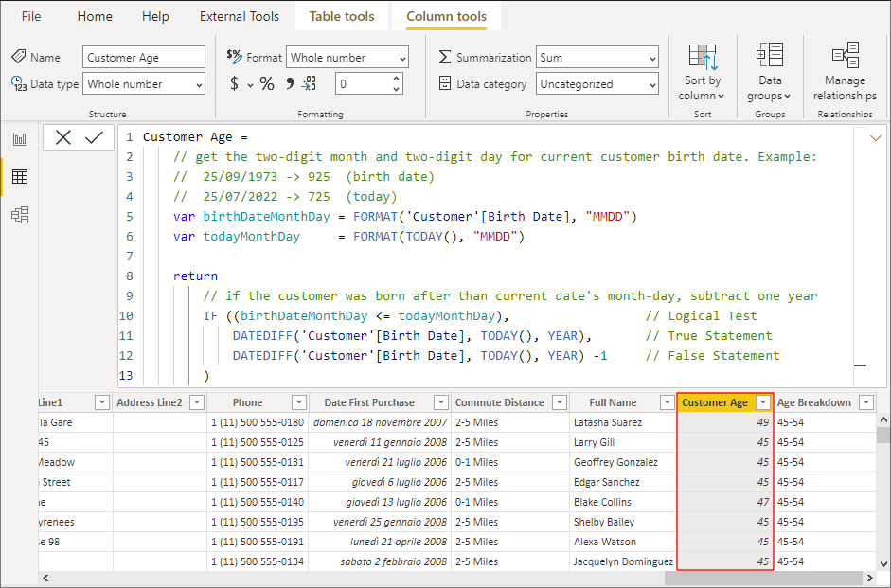
Task: Switch to the Home tab
Action: 95,16
